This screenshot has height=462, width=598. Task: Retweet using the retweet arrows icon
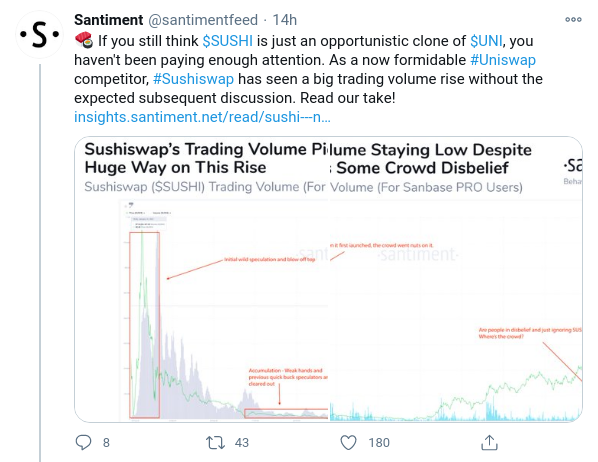click(215, 443)
